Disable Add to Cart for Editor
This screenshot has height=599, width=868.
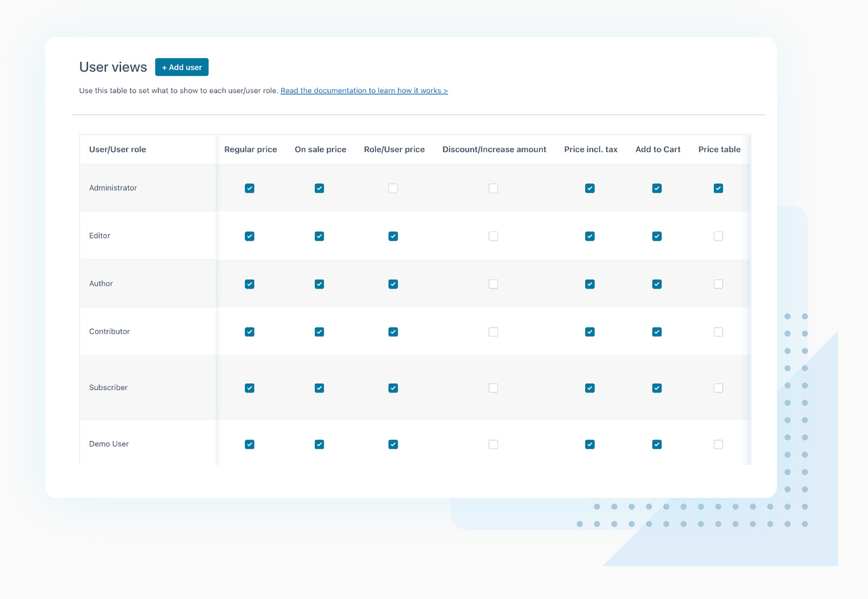pos(656,236)
